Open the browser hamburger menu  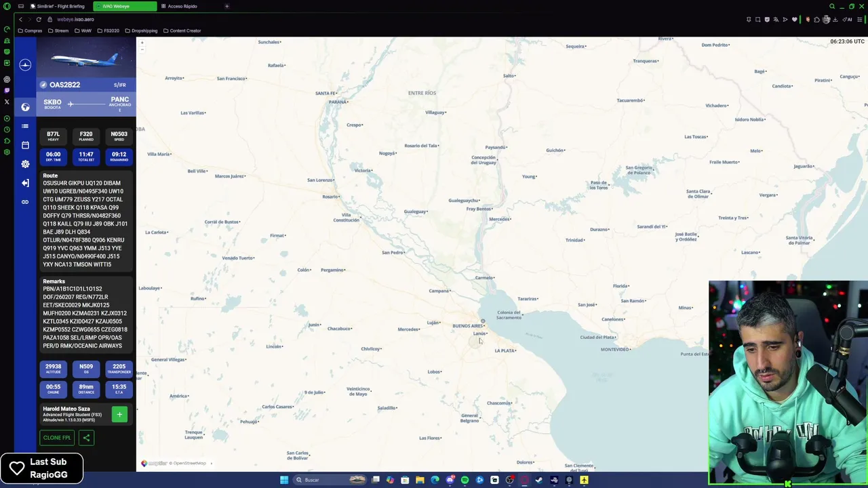(x=861, y=20)
